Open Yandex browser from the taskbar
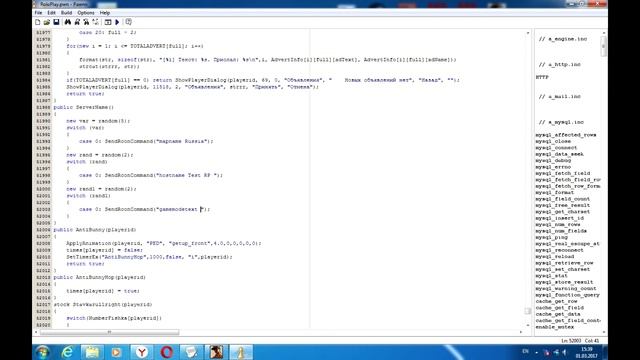The height and width of the screenshot is (360, 640). point(142,352)
